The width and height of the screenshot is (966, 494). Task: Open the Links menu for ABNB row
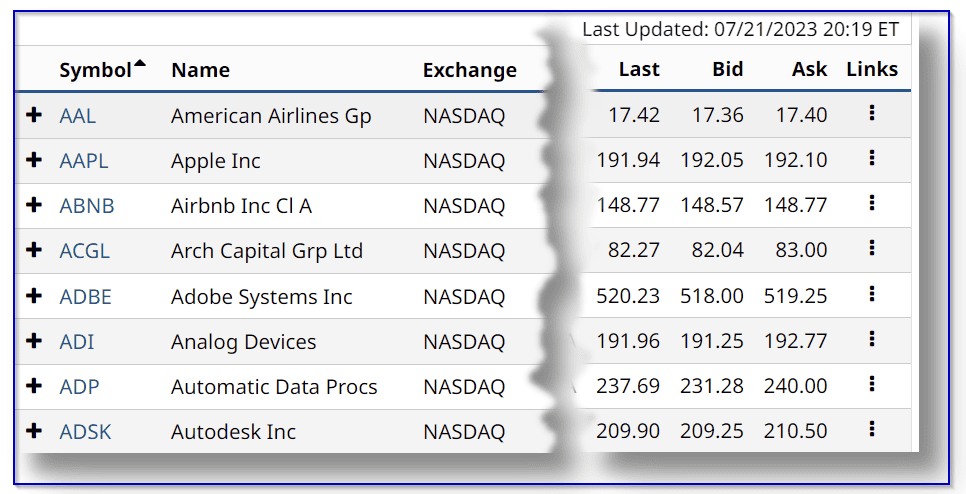tap(872, 204)
